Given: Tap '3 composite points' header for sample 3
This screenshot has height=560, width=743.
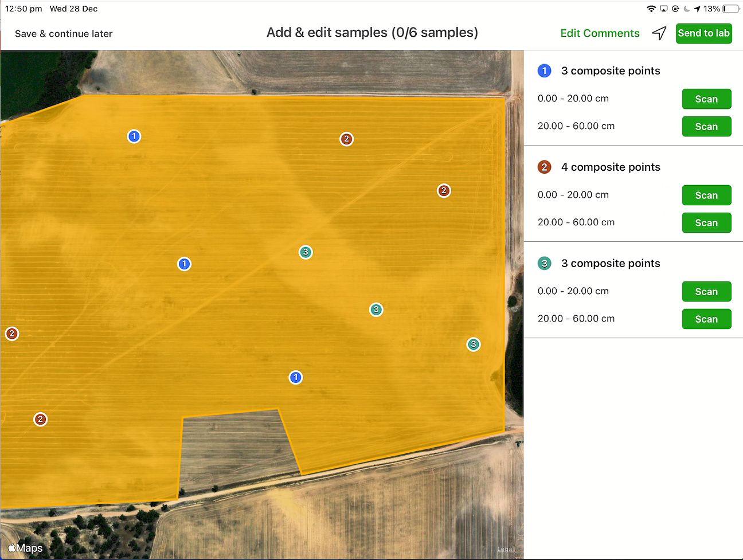Looking at the screenshot, I should 611,263.
